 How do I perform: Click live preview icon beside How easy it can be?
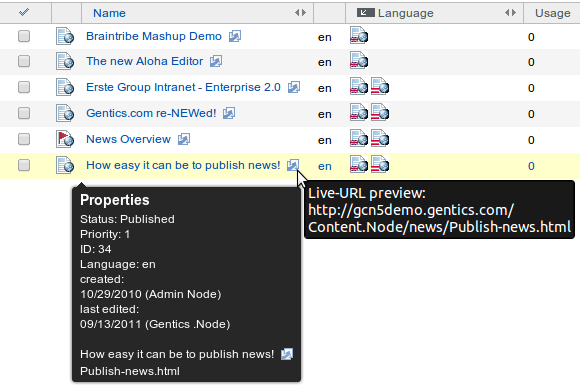coord(293,165)
